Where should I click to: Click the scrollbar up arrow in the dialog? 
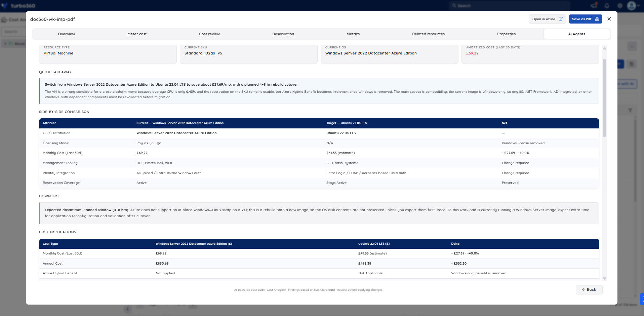604,48
